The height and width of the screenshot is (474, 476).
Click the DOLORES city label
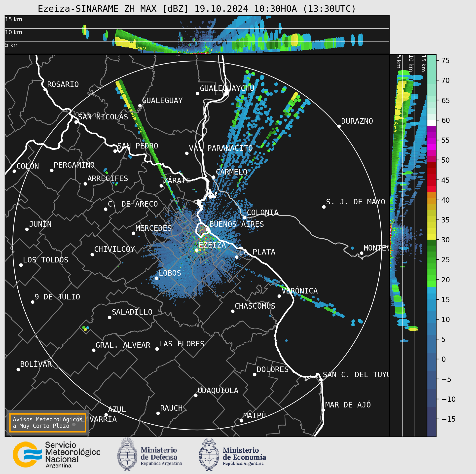tap(273, 369)
